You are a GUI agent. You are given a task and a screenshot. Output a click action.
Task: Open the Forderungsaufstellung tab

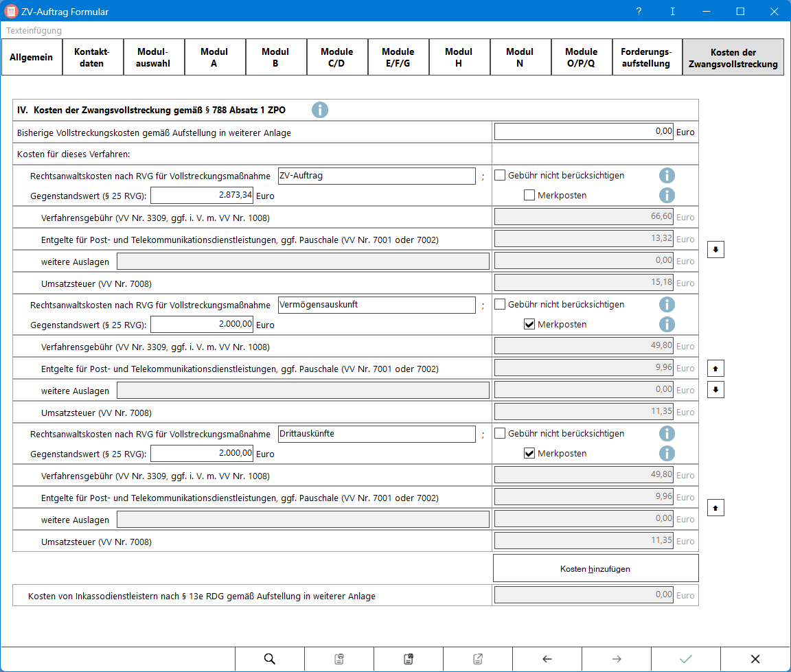(647, 57)
